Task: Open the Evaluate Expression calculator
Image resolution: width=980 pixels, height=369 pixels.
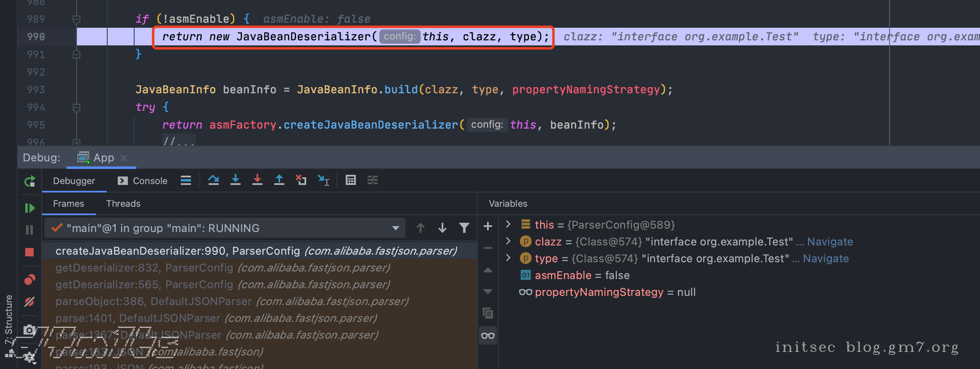Action: [x=350, y=180]
